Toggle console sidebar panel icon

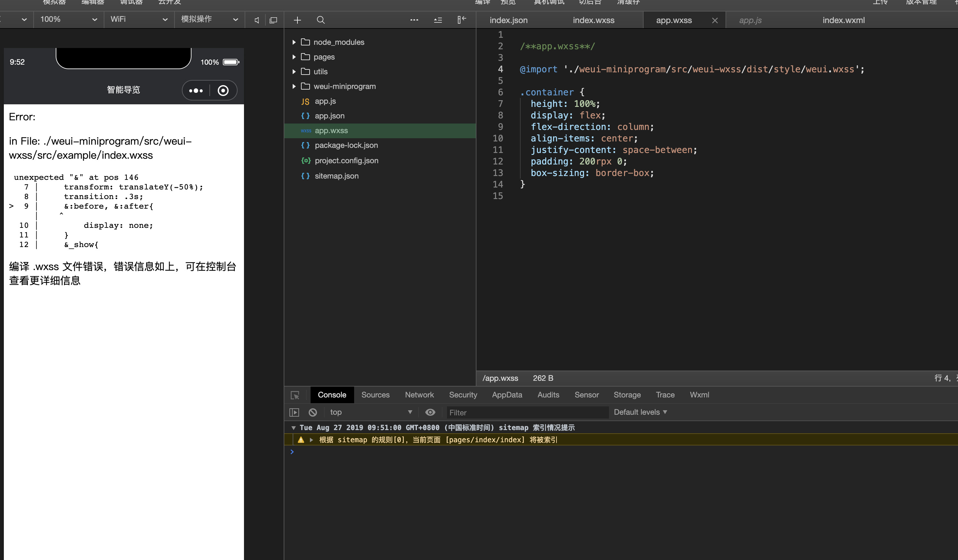pos(294,412)
